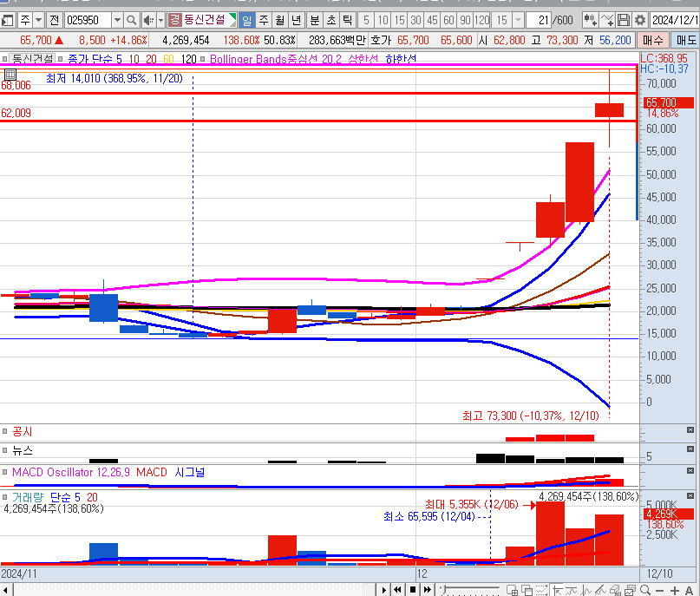
Task: Open the 15 interval dropdown arrow
Action: [518, 20]
